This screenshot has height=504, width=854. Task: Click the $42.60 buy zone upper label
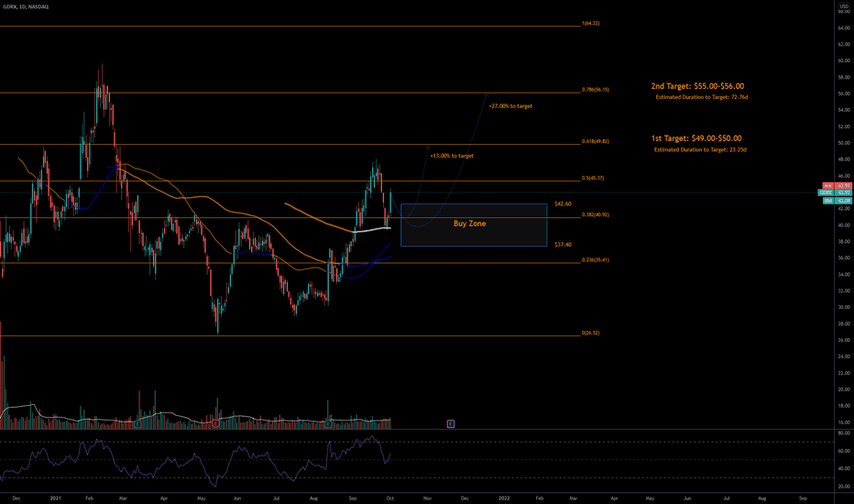(563, 203)
